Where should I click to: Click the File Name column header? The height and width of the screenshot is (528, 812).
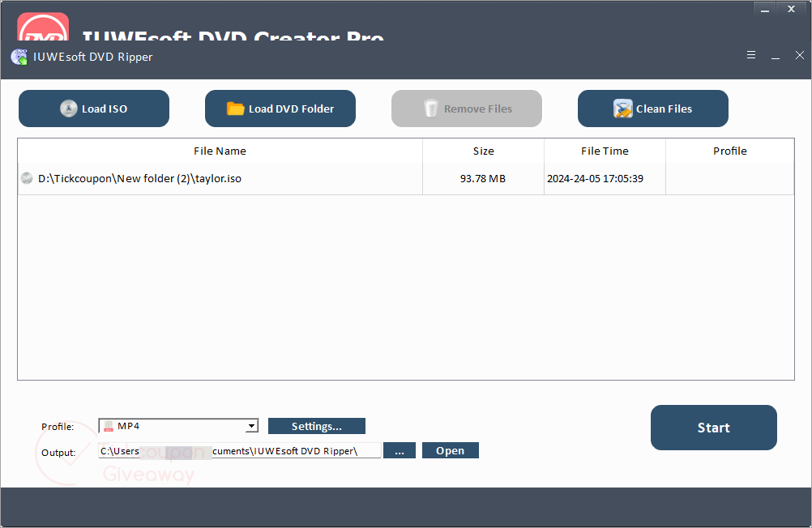[220, 151]
